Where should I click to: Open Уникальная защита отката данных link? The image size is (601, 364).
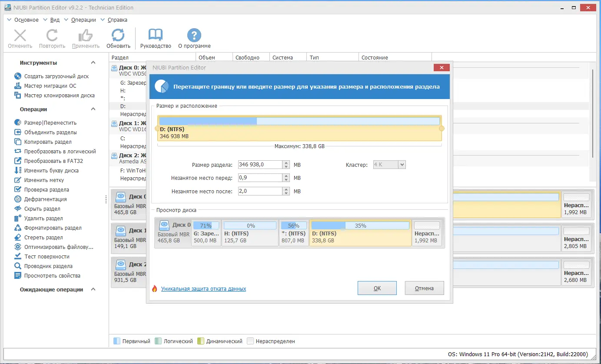tap(203, 289)
